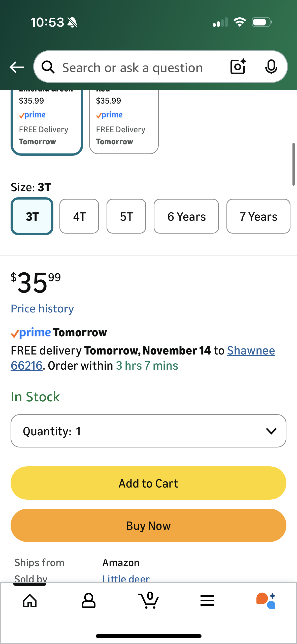Open the Home tab icon

click(x=30, y=601)
